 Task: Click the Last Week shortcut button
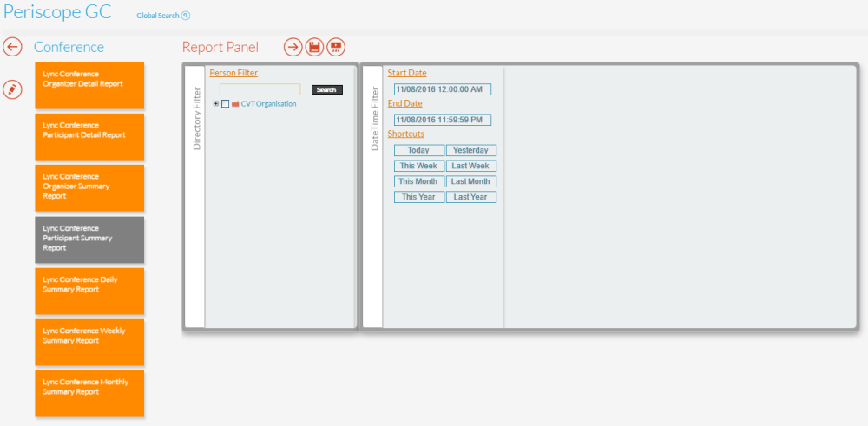pos(471,166)
